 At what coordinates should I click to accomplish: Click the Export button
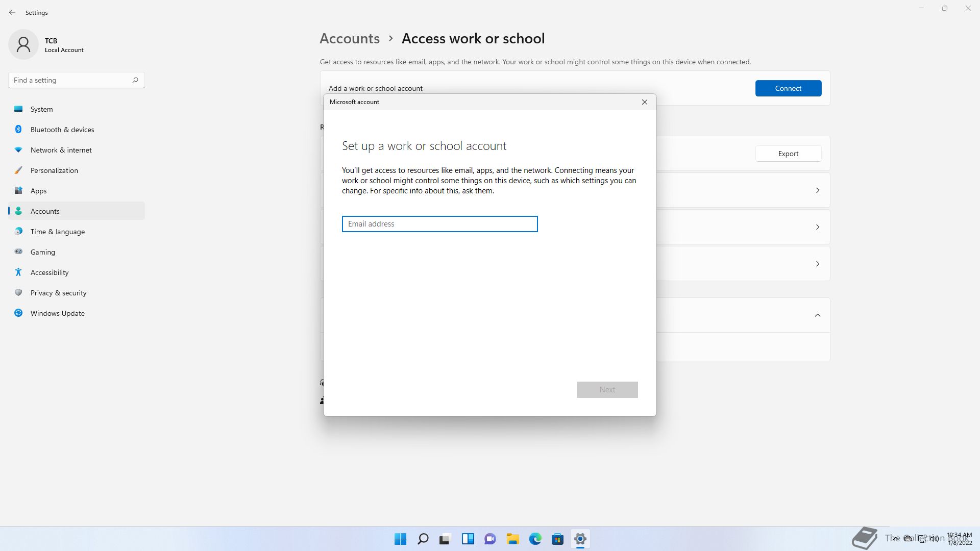788,154
